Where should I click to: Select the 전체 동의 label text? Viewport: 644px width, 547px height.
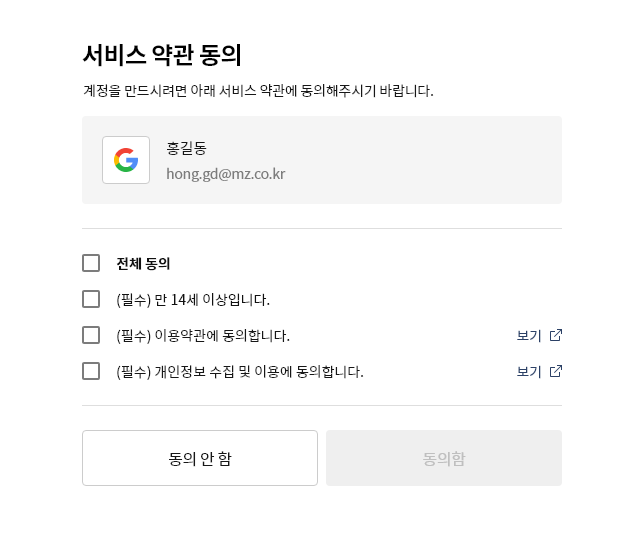click(x=143, y=263)
